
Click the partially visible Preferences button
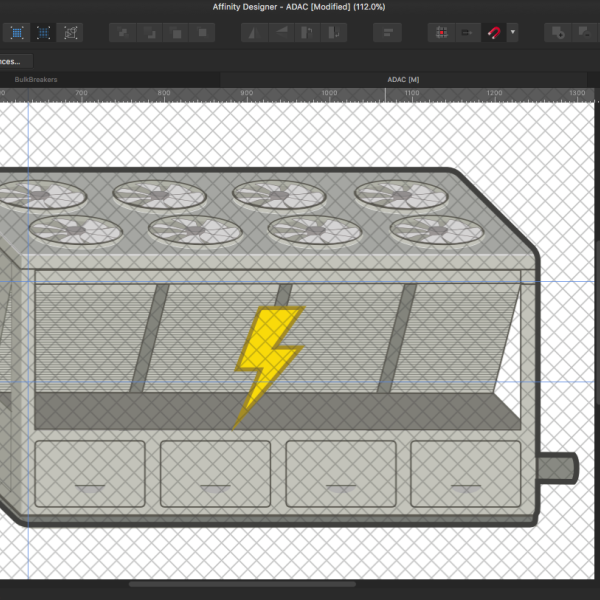point(10,60)
